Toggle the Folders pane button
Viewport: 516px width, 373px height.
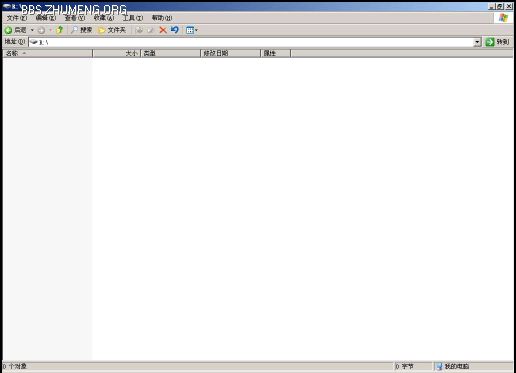click(x=112, y=30)
